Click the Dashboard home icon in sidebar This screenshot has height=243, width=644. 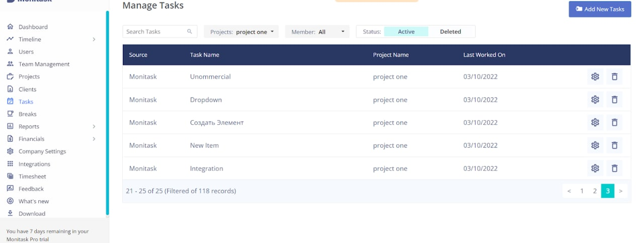10,27
